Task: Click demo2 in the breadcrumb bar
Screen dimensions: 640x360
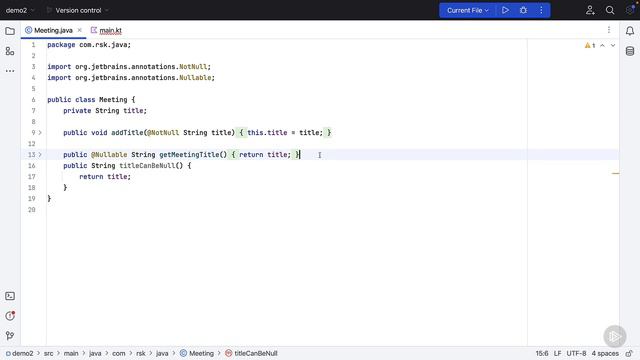Action: click(20, 353)
